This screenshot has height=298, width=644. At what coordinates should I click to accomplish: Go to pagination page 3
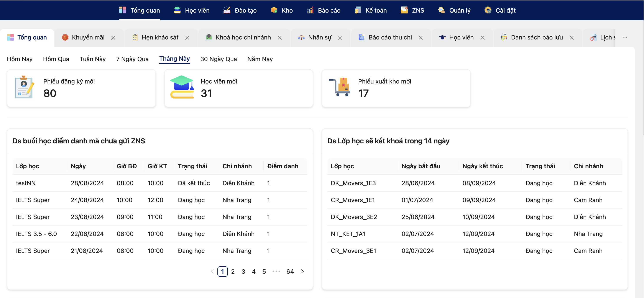coord(243,271)
